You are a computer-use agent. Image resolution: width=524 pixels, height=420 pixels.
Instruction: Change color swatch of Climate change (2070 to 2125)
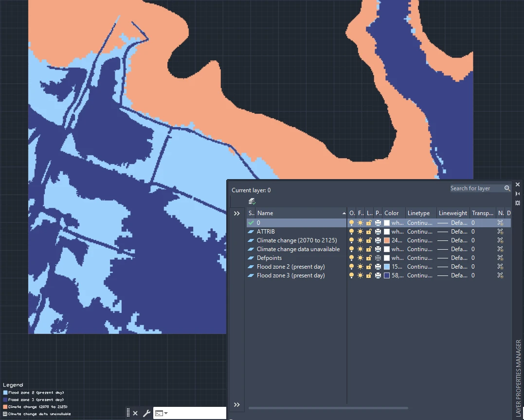click(x=387, y=240)
